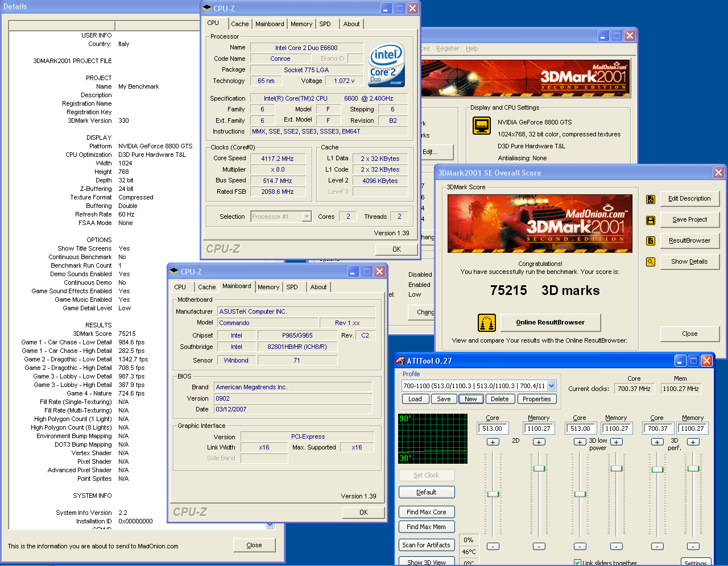728x566 pixels.
Task: Click the 3D perf Core value field 700.37
Action: [x=657, y=429]
